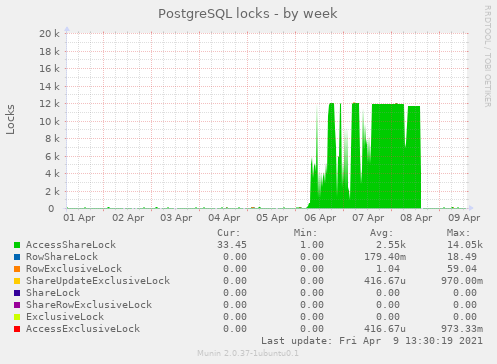This screenshot has height=364, width=497.
Task: Click the dark blue ShareLock legend swatch
Action: coord(17,293)
